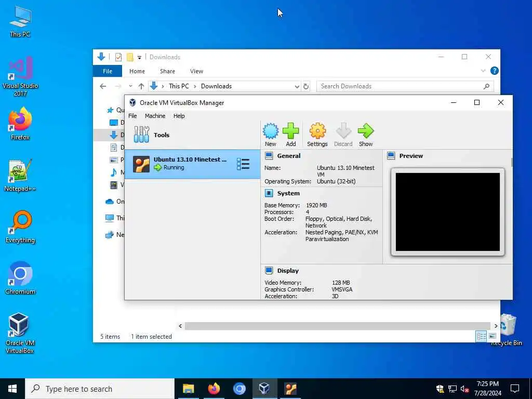Screen dimensions: 532x399
Task: Click the VirtualBox details pane scrollbar
Action: pos(512,162)
